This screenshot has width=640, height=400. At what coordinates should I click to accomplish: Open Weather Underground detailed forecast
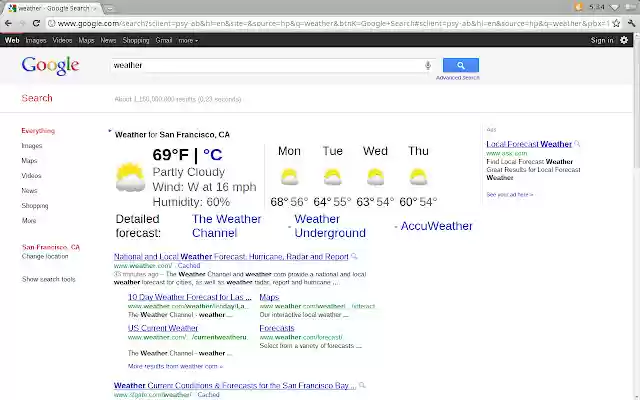click(x=330, y=226)
